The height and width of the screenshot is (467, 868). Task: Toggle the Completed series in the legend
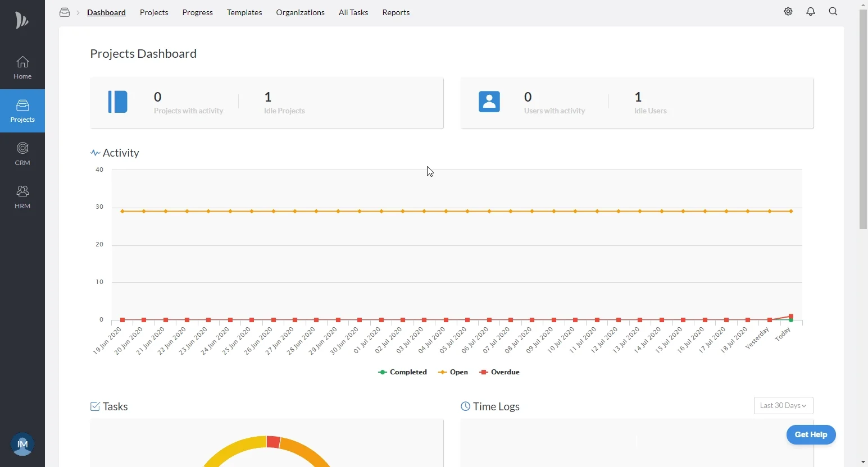pos(402,372)
